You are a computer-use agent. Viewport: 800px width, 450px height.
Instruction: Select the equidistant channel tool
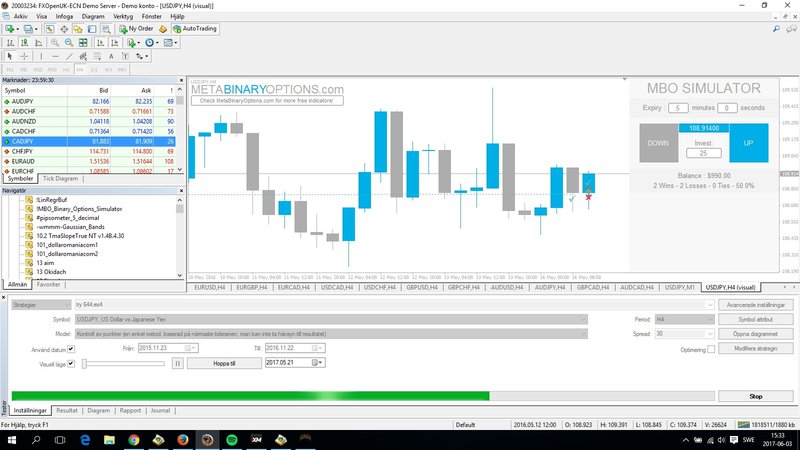pos(83,56)
